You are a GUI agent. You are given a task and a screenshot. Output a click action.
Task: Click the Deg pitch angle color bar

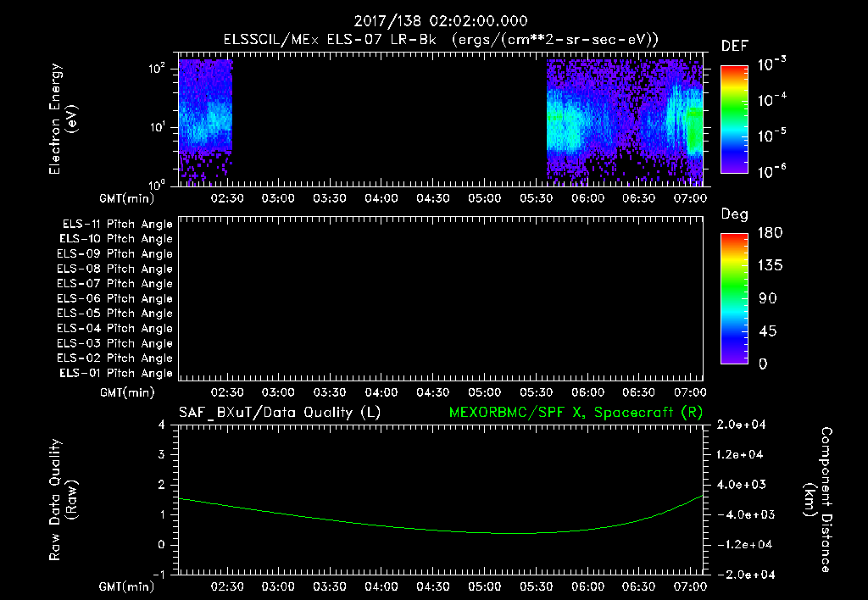(734, 298)
